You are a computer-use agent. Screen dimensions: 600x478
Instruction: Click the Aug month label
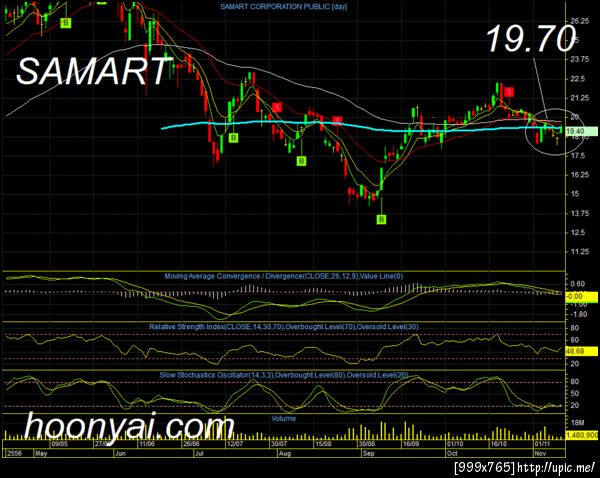[x=284, y=453]
